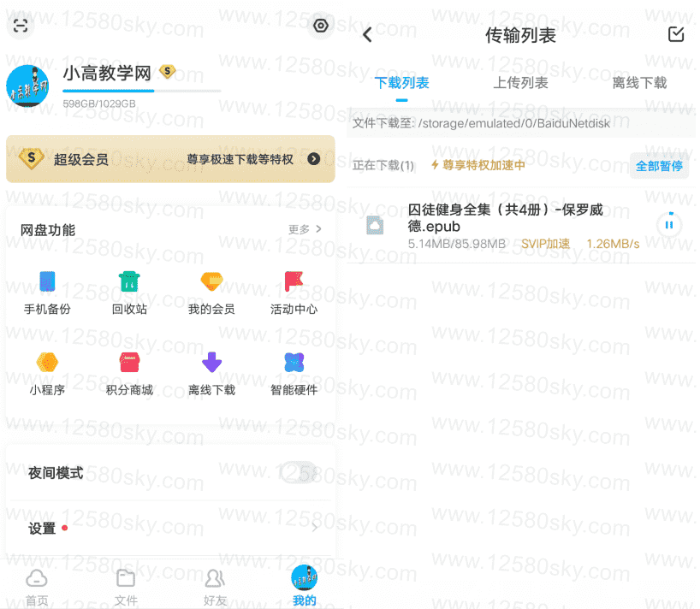The image size is (700, 609).
Task: Open 离线下载 function icon in grid
Action: tap(211, 374)
